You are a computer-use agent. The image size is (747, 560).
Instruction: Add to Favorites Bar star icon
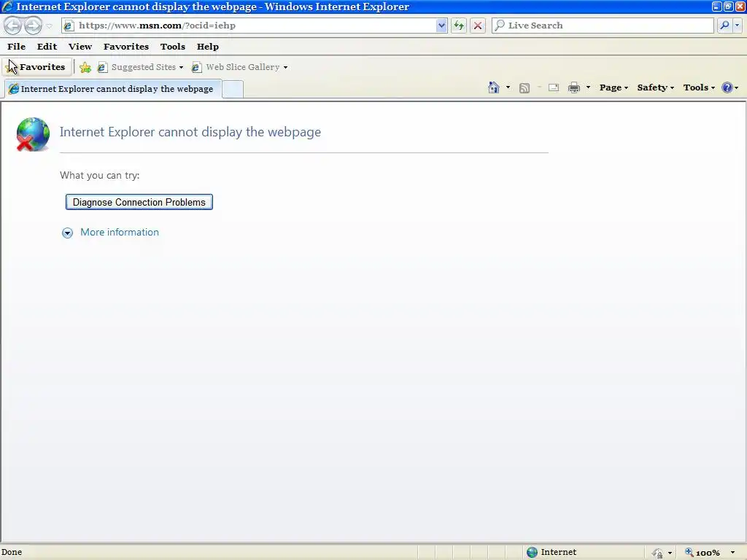[85, 68]
